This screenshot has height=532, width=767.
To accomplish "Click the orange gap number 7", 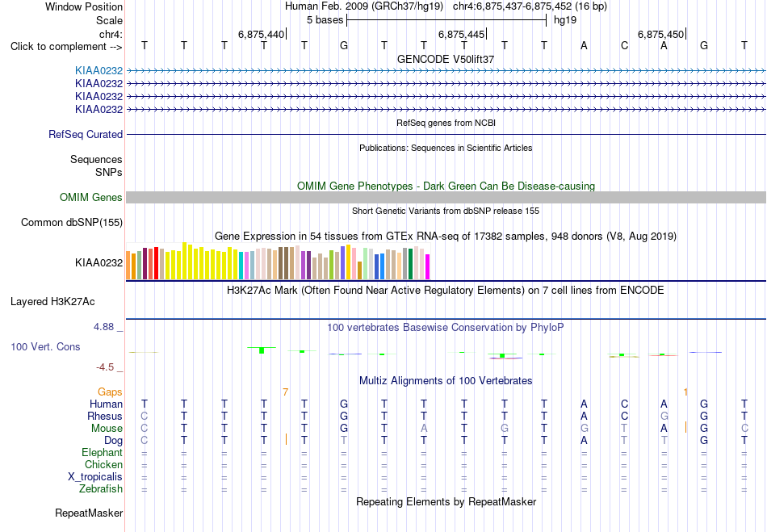I will coord(285,392).
